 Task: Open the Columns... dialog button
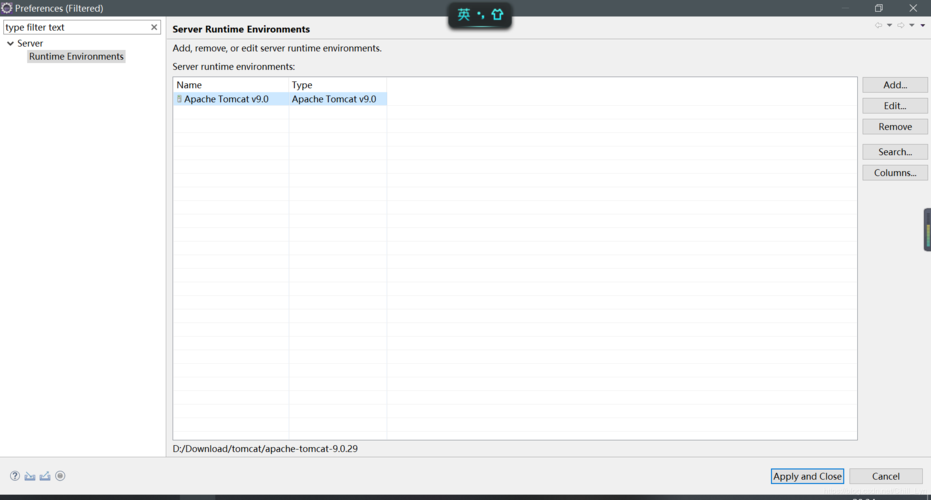(895, 173)
